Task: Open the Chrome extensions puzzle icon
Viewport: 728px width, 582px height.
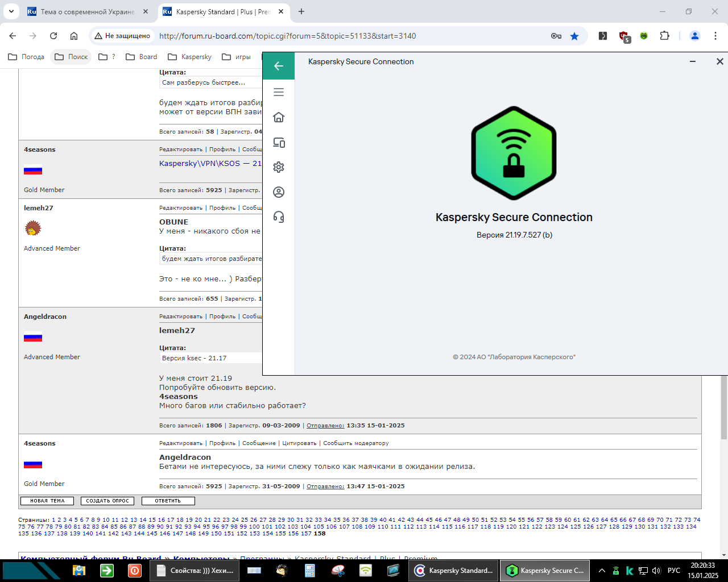Action: tap(664, 36)
